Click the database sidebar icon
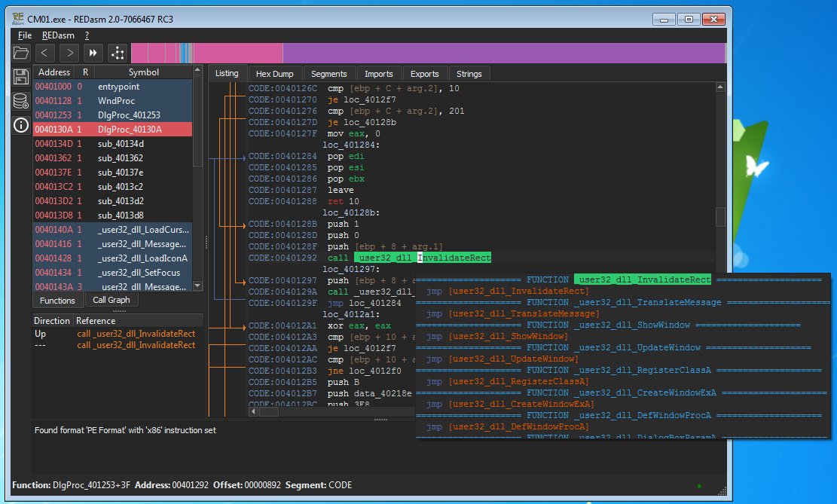This screenshot has height=504, width=837. tap(21, 101)
